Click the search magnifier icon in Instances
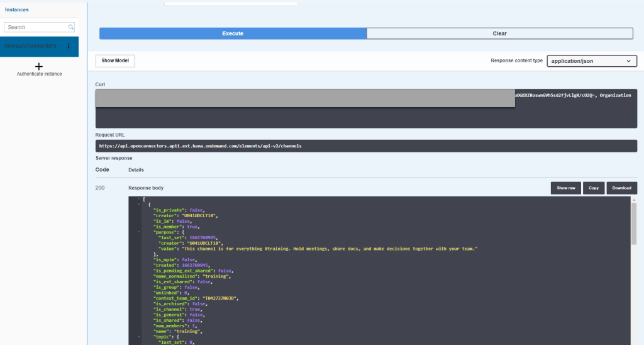This screenshot has height=345, width=644. 71,27
